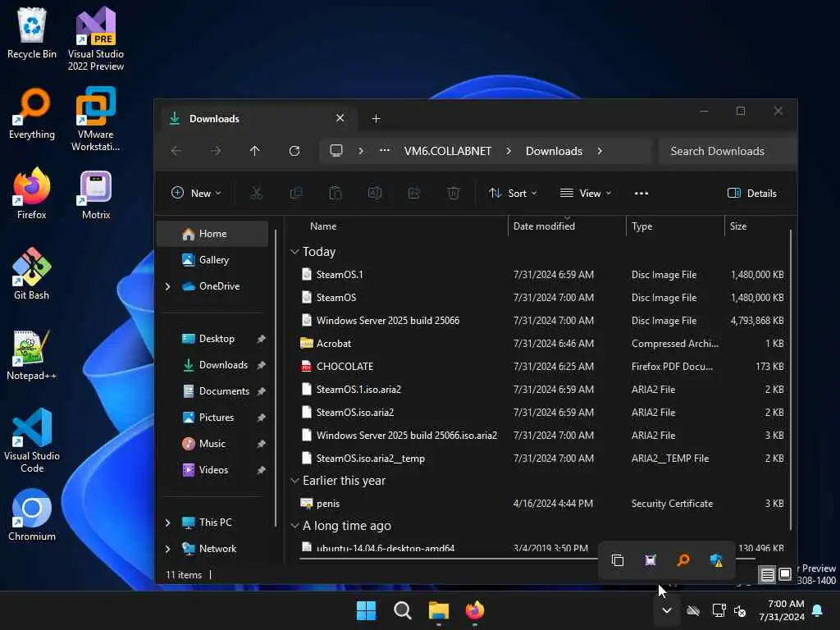Unpin Pictures from Quick access
Viewport: 840px width, 630px height.
(x=261, y=418)
